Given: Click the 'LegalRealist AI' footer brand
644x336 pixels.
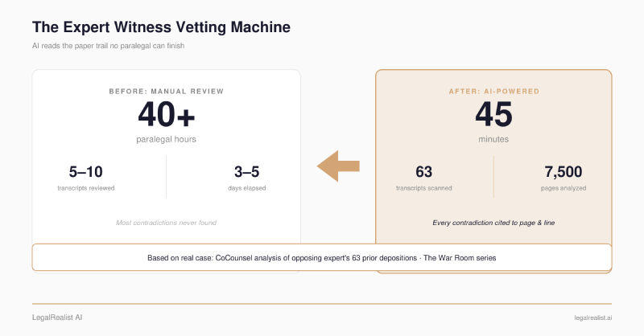Looking at the screenshot, I should [57, 318].
